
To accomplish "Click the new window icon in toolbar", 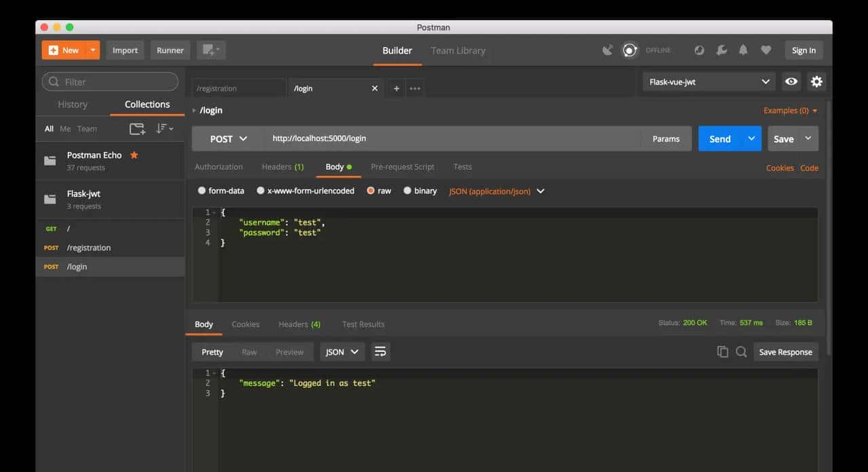I will pos(210,50).
